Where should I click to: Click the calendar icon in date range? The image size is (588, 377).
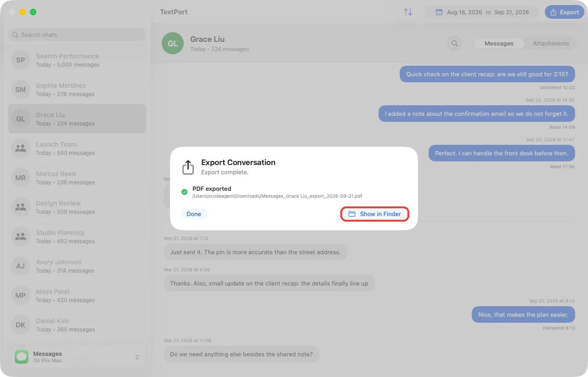439,12
